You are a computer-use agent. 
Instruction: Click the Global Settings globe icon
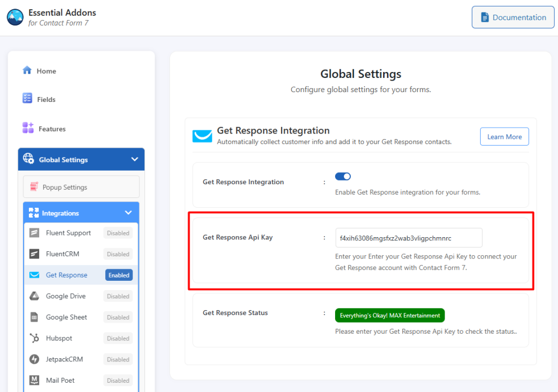click(x=28, y=159)
